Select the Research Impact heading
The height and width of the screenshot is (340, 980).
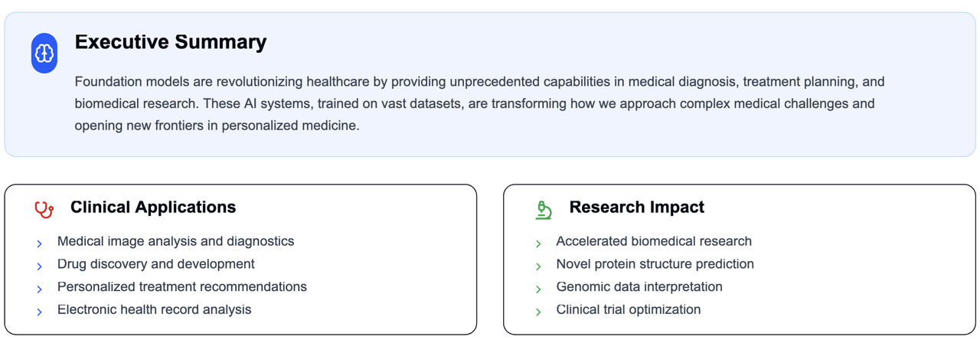(637, 208)
